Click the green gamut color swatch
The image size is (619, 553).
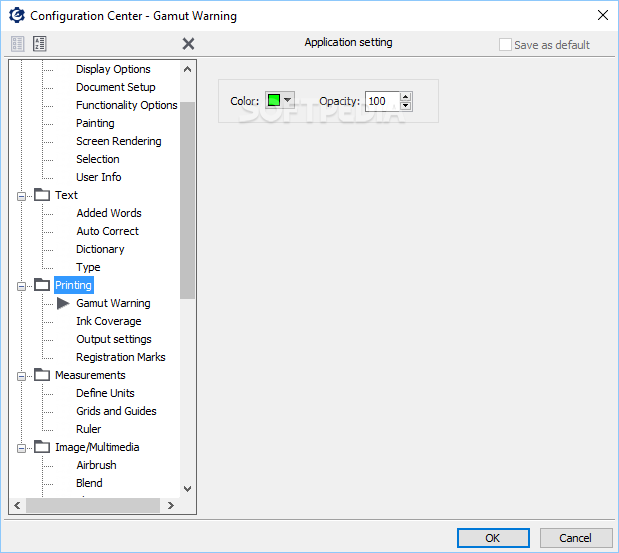(274, 100)
